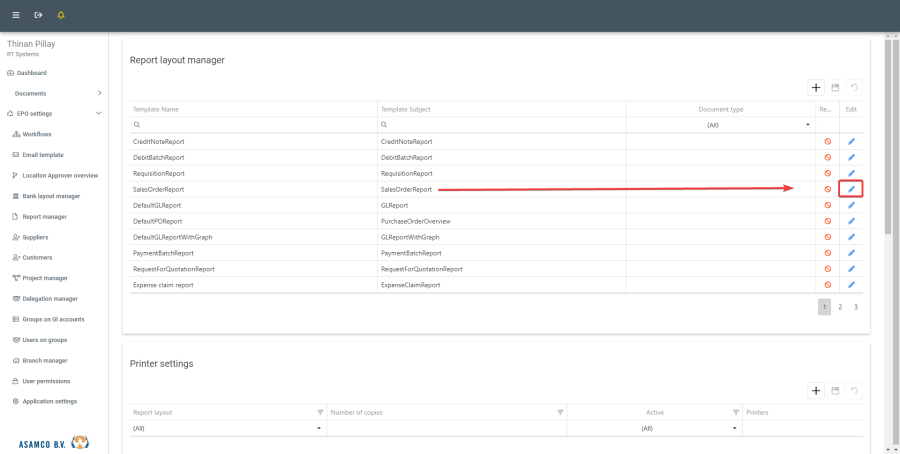Edit the SalesOrderReport template with pencil icon

coord(851,189)
